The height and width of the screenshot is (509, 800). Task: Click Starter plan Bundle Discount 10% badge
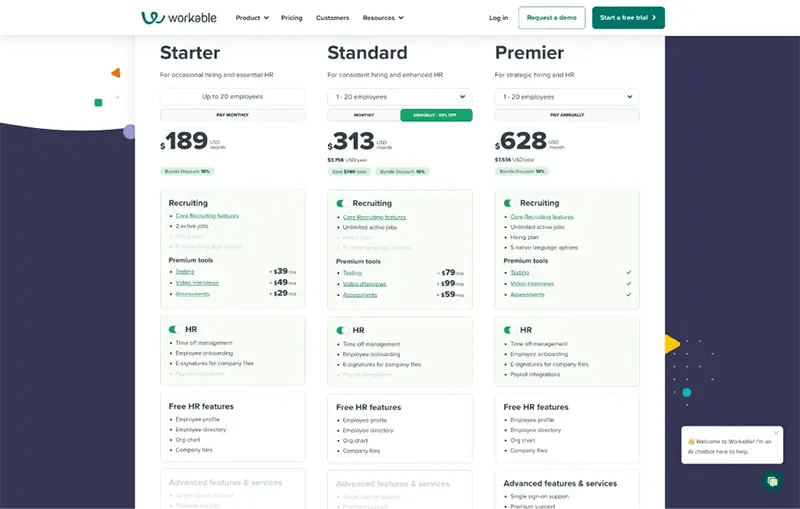click(187, 171)
